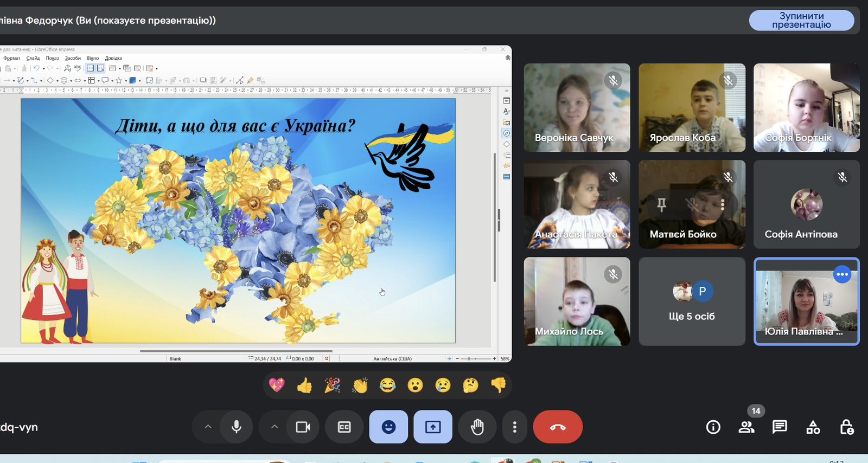The width and height of the screenshot is (868, 463).
Task: Expand video settings arrow beside camera
Action: point(275,427)
